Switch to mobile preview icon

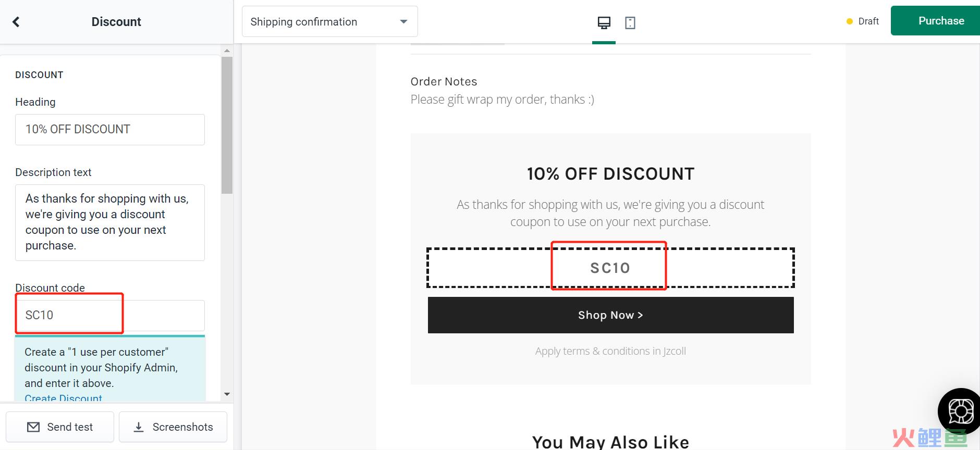(630, 22)
